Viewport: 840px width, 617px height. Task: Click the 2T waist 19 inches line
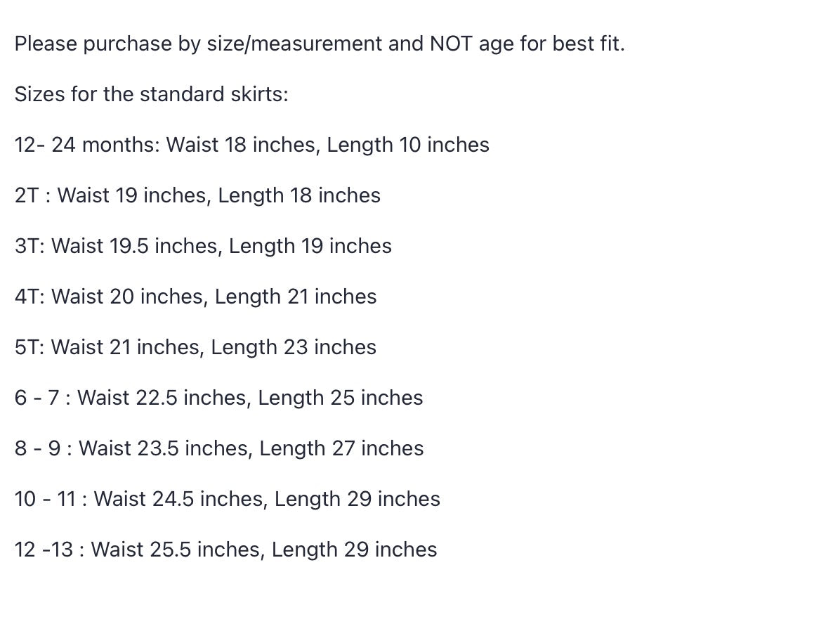(x=197, y=195)
